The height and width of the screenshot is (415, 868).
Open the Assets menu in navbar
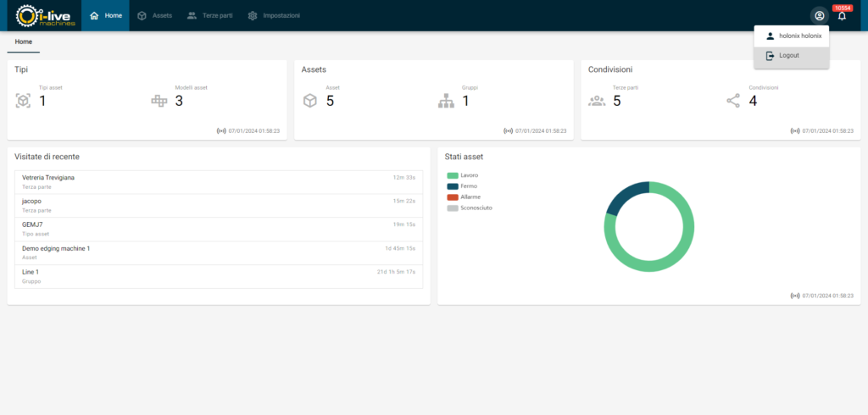(154, 16)
